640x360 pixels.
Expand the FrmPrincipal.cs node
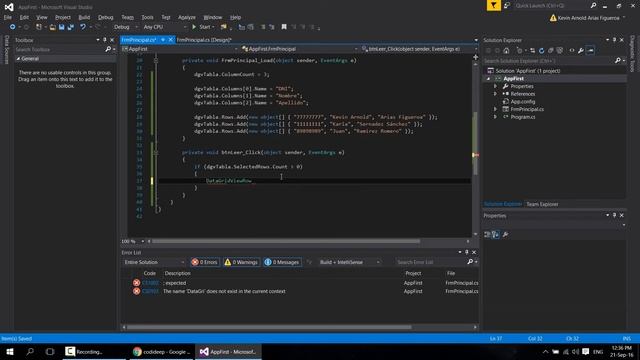point(495,109)
